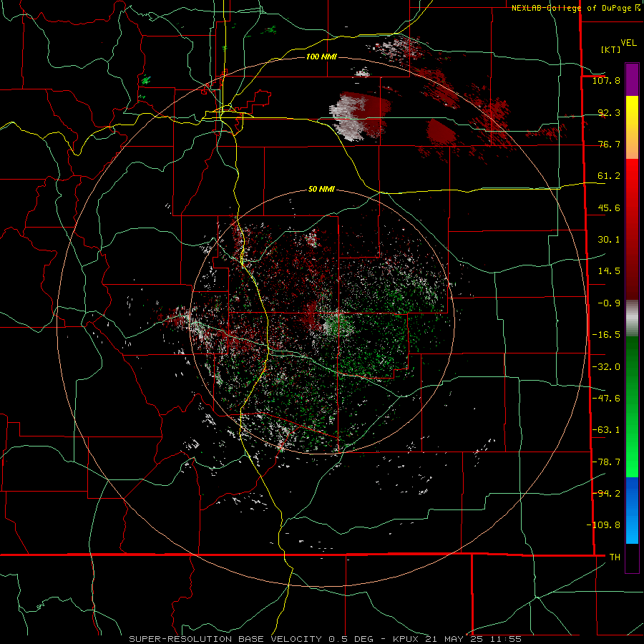Click the -109.8 velocity scale value
The width and height of the screenshot is (644, 644).
coord(603,525)
